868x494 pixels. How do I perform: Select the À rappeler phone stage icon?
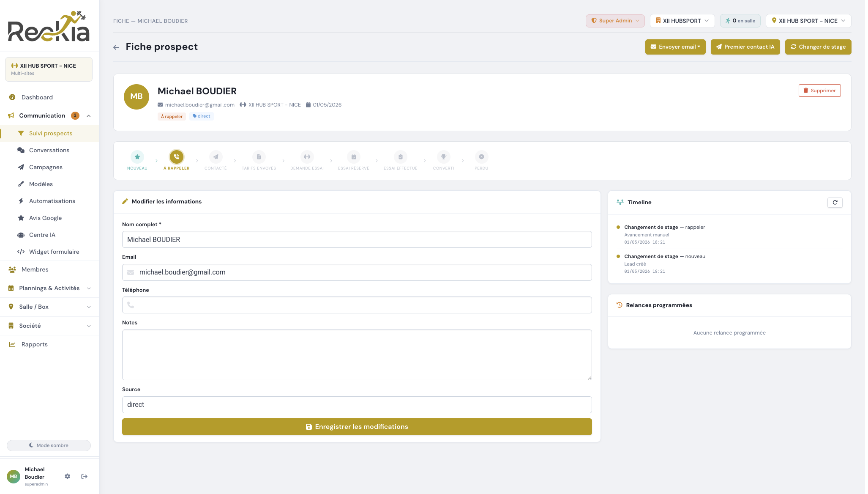point(177,157)
